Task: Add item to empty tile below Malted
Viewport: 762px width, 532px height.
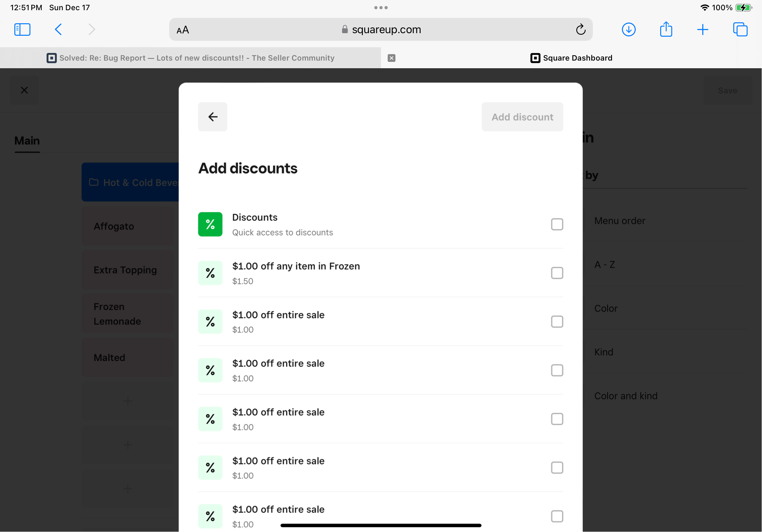Action: tap(128, 401)
